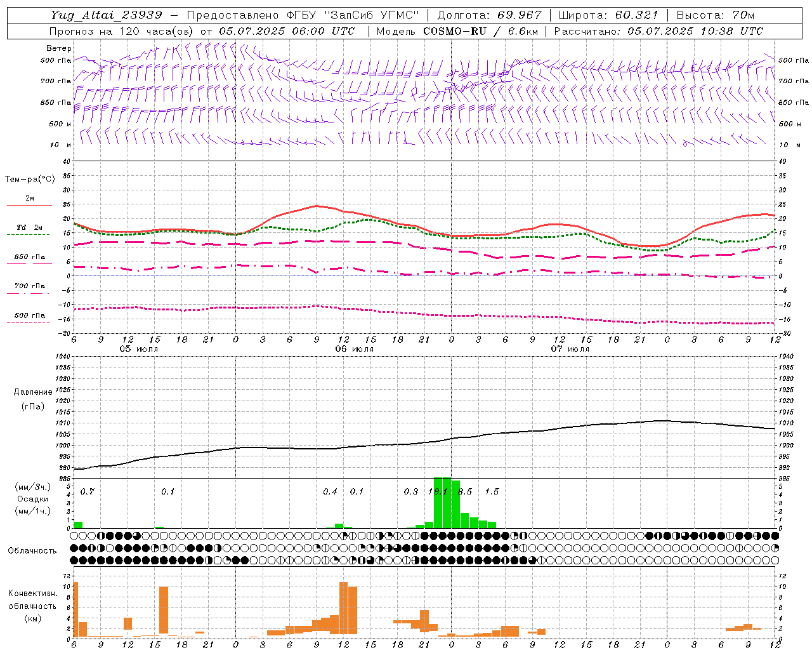Click the (мм/1ч.) unit label
812x650 pixels.
[x=33, y=511]
